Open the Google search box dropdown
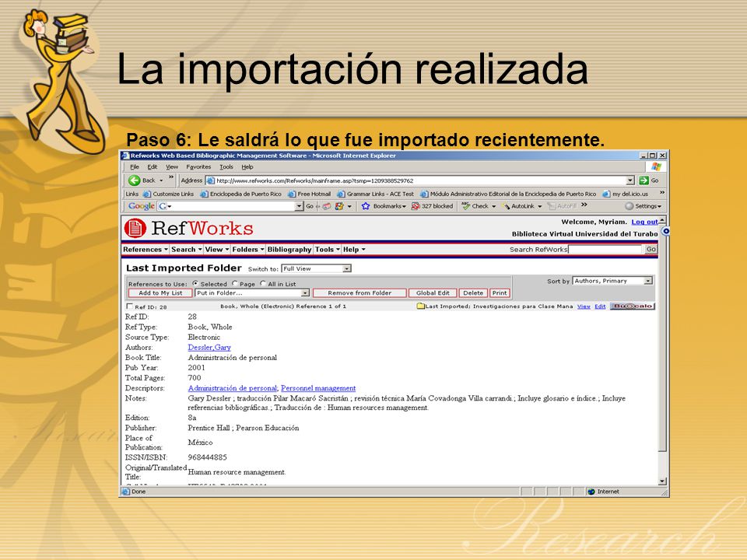 299,206
